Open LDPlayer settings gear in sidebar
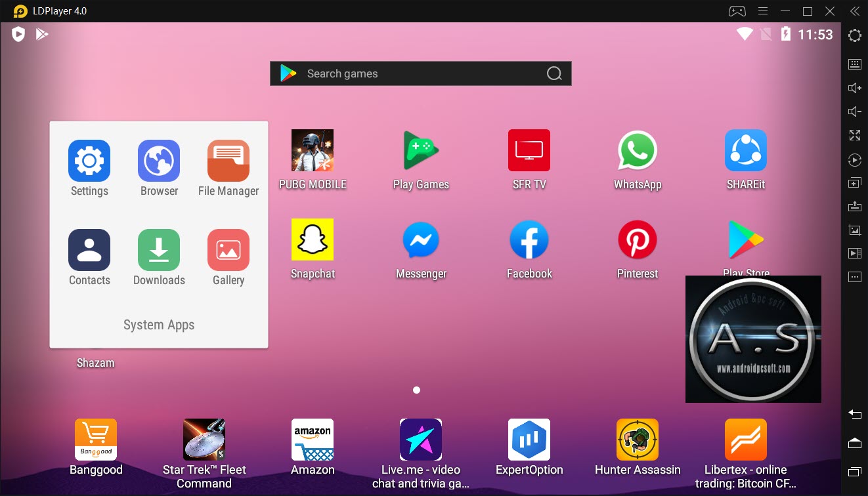This screenshot has width=868, height=496. click(x=855, y=35)
